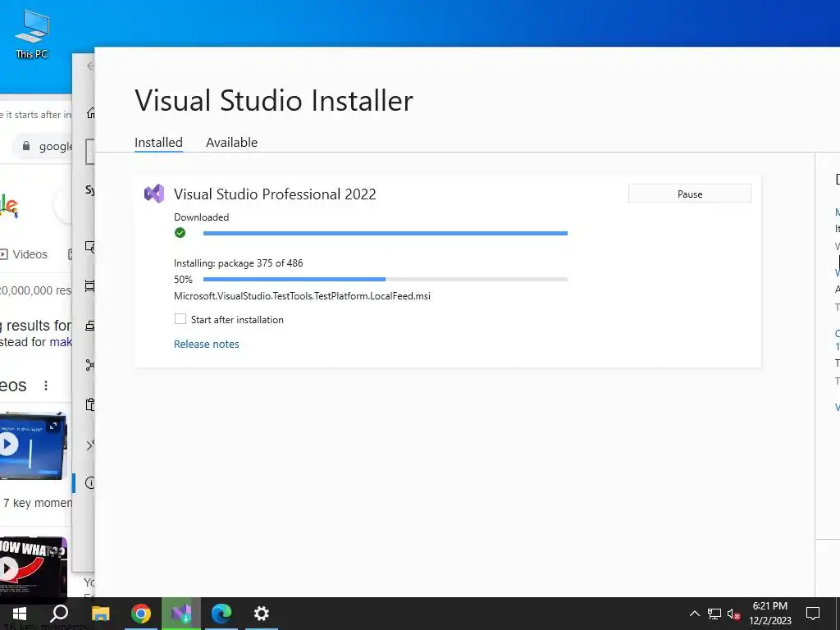840x630 pixels.
Task: Click the Visual Studio purple logo icon
Action: pyautogui.click(x=154, y=194)
